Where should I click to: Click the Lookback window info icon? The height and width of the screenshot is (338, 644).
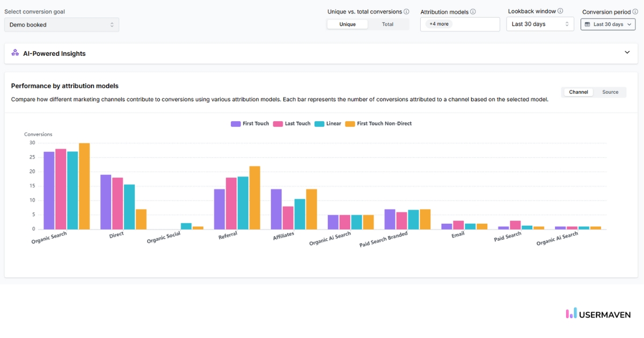coord(560,11)
